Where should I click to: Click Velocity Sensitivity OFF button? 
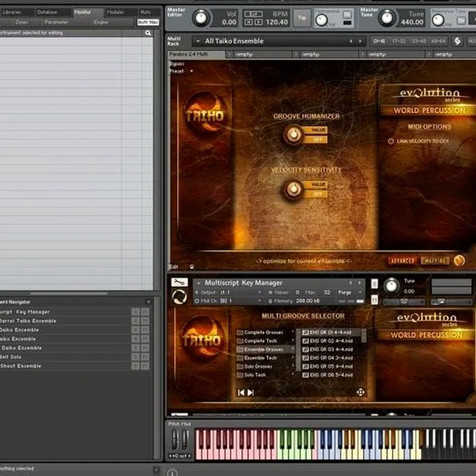pos(316,194)
